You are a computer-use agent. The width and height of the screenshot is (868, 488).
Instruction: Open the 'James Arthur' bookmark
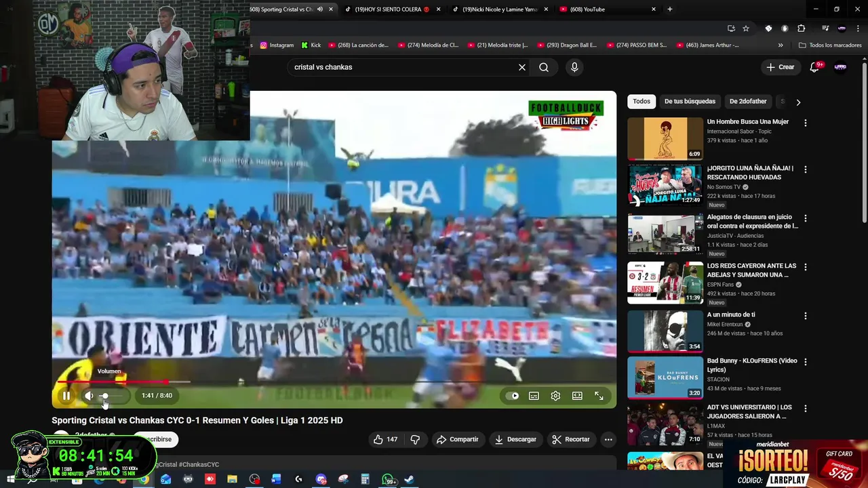click(707, 45)
